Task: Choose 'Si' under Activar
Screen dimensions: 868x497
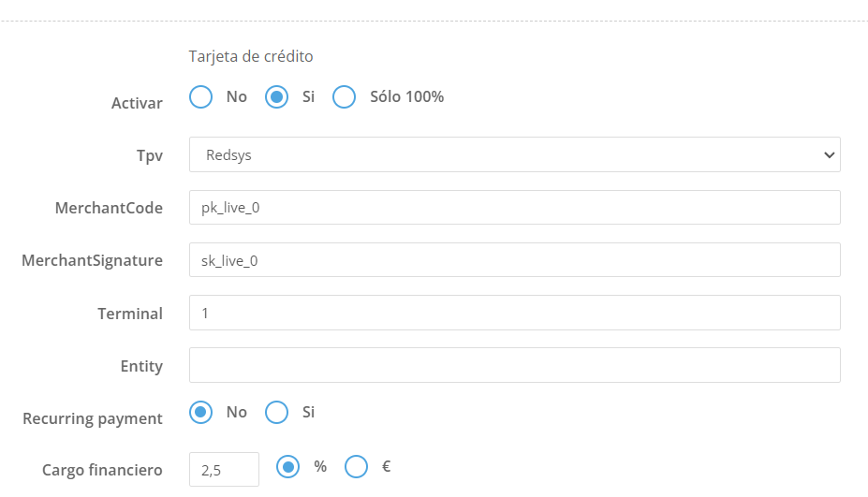Action: click(276, 97)
